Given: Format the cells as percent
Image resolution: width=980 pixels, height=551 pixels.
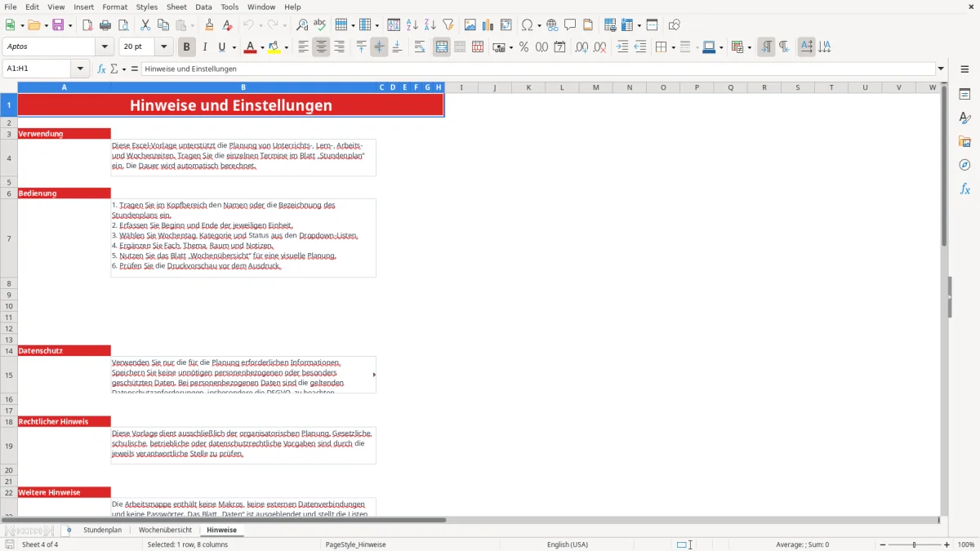Looking at the screenshot, I should (523, 47).
